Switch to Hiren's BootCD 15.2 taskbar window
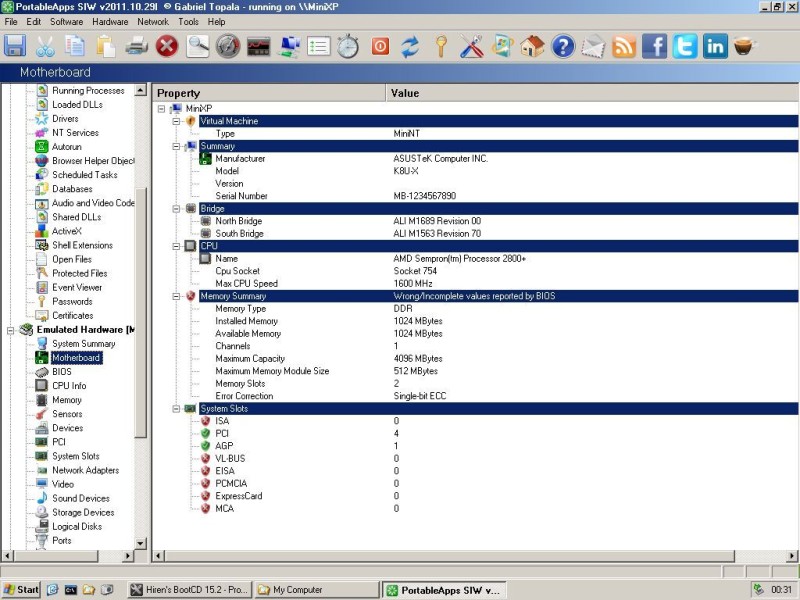The image size is (800, 600). [x=189, y=590]
